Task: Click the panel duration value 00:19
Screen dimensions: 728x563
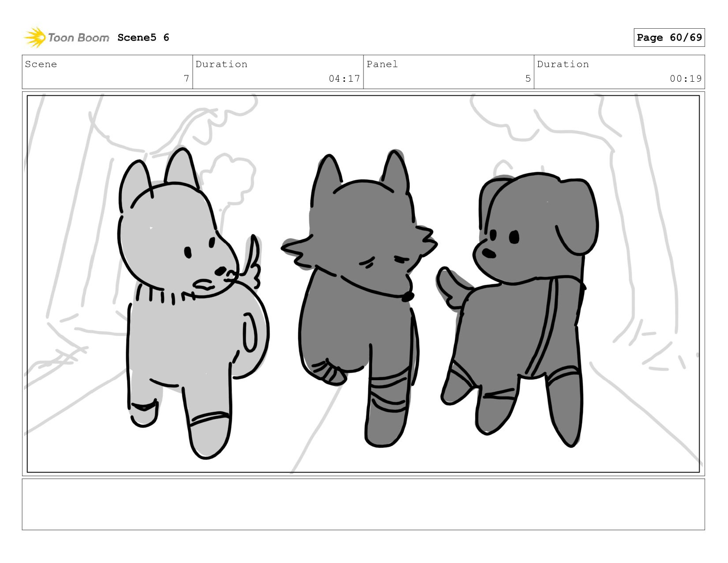Action: (686, 79)
